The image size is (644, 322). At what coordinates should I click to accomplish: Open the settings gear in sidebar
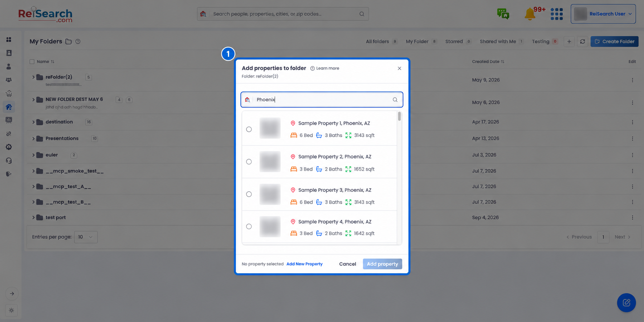9,147
